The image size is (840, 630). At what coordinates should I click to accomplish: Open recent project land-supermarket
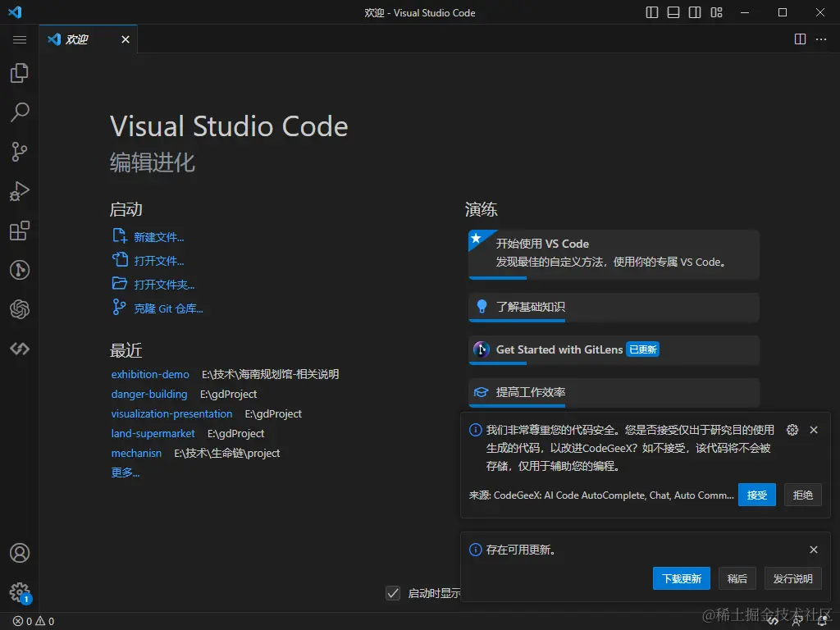[x=153, y=433]
